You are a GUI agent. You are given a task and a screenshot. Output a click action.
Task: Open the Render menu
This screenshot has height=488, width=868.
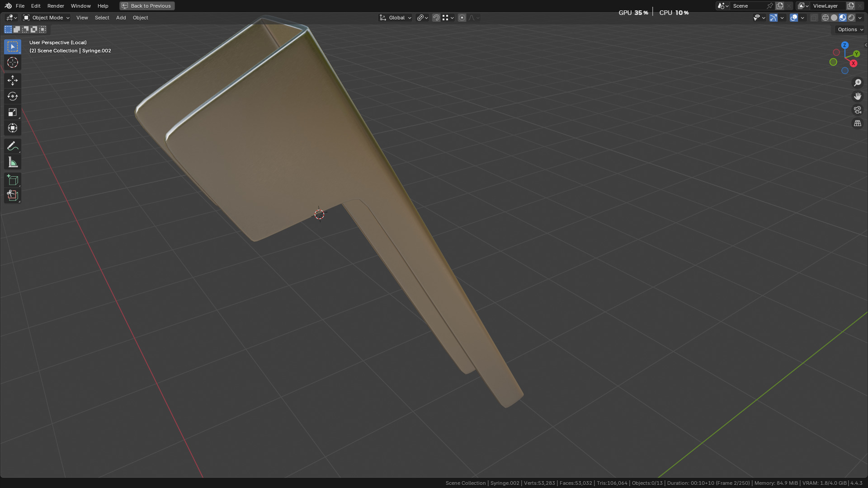[56, 6]
